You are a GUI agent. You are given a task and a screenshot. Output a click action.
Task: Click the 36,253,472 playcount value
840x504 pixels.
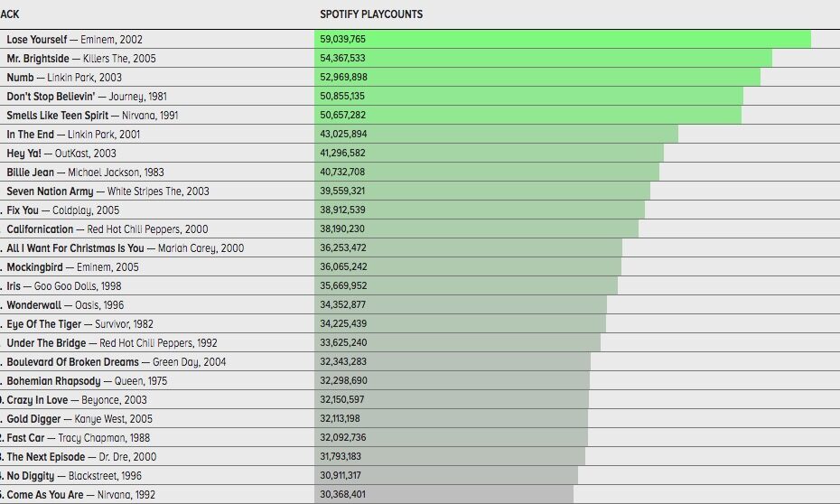[x=343, y=248]
